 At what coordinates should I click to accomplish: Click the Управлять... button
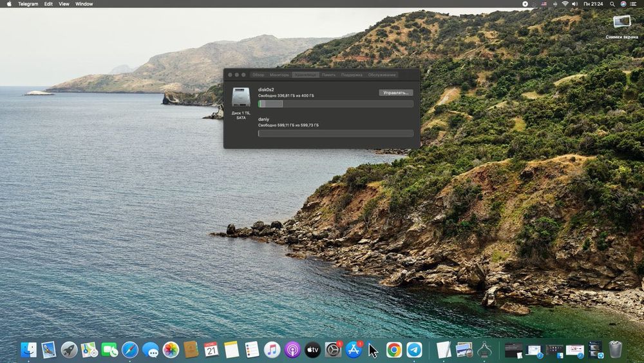(395, 93)
